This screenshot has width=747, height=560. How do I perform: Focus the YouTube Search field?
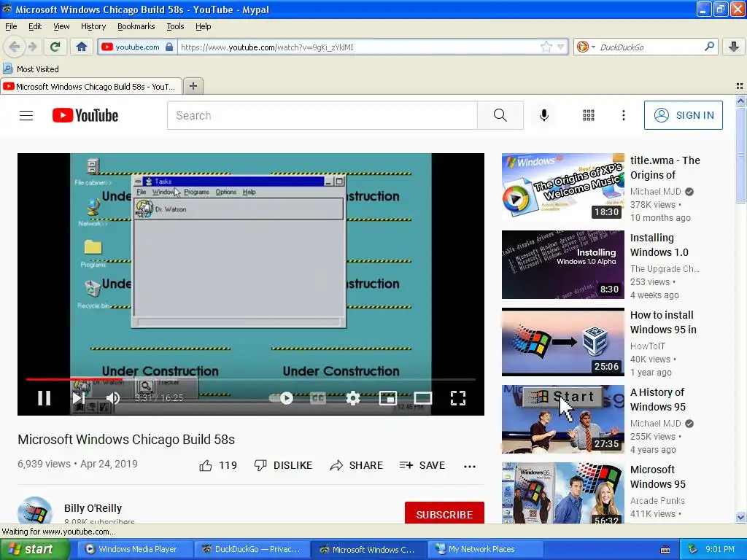coord(322,115)
